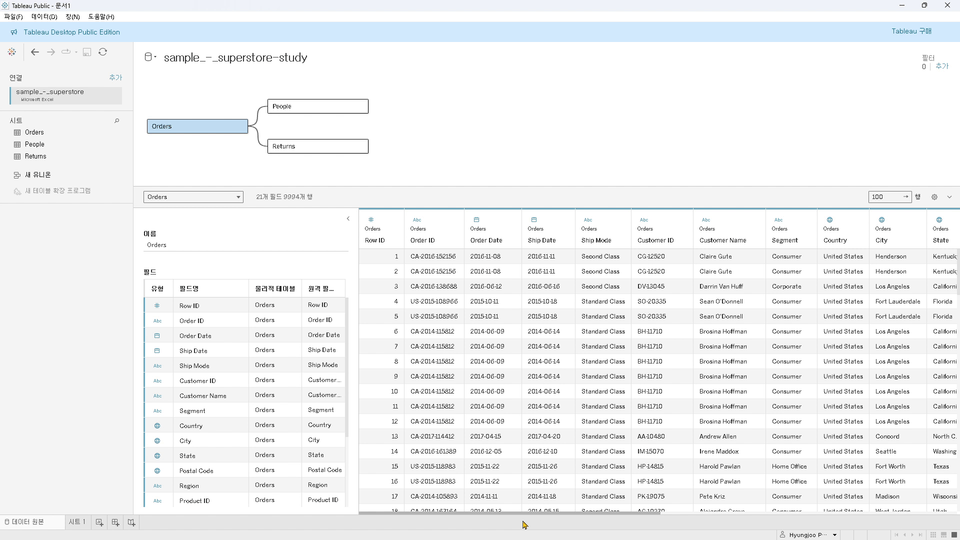Click the cell containing Andrew Allen
The image size is (960, 540).
[x=729, y=437]
